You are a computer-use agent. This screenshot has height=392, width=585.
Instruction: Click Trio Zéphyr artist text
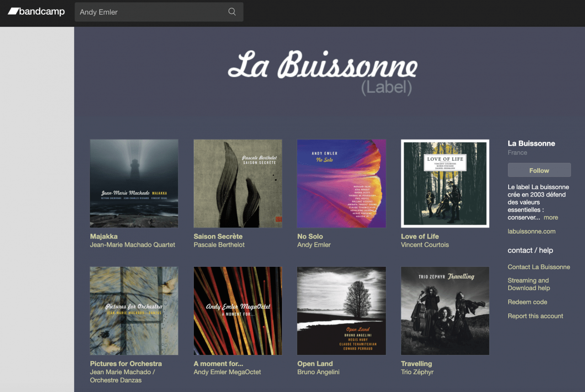pos(417,372)
